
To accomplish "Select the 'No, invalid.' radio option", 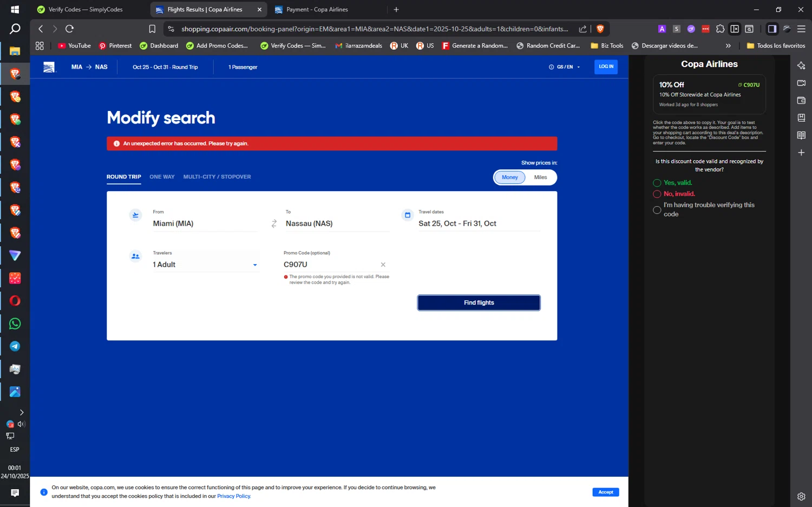I will 657,194.
